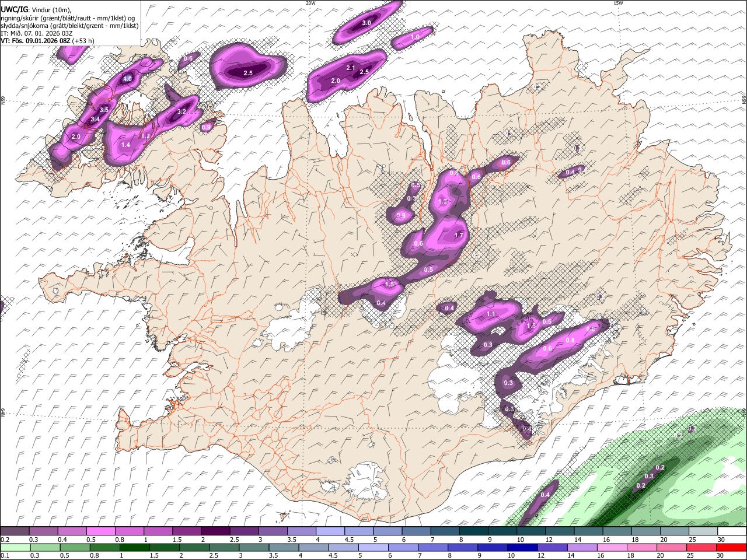The image size is (747, 560).
Task: Select the royal blue 10 mm rain swatch
Action: click(522, 548)
